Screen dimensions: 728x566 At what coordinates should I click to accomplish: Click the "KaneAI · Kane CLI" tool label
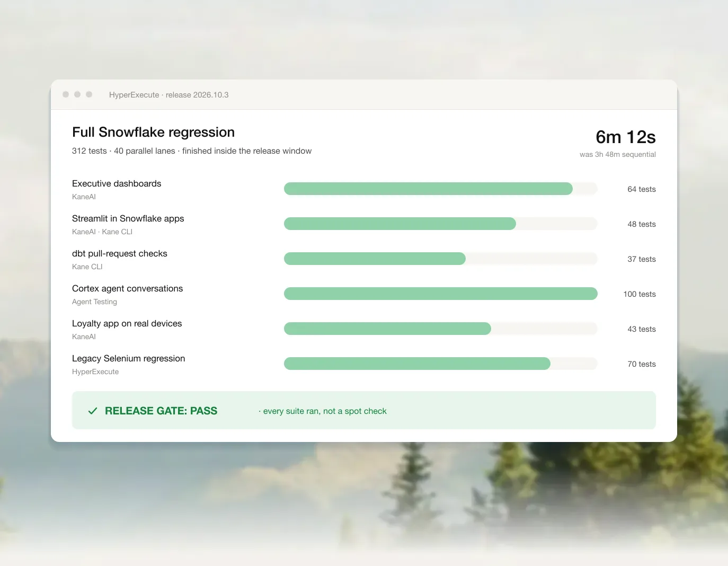(102, 232)
